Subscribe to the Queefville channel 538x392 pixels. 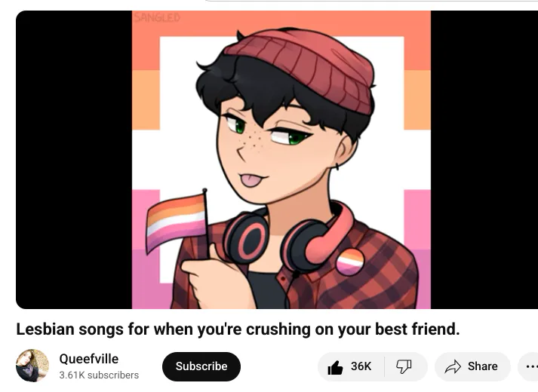(x=201, y=366)
